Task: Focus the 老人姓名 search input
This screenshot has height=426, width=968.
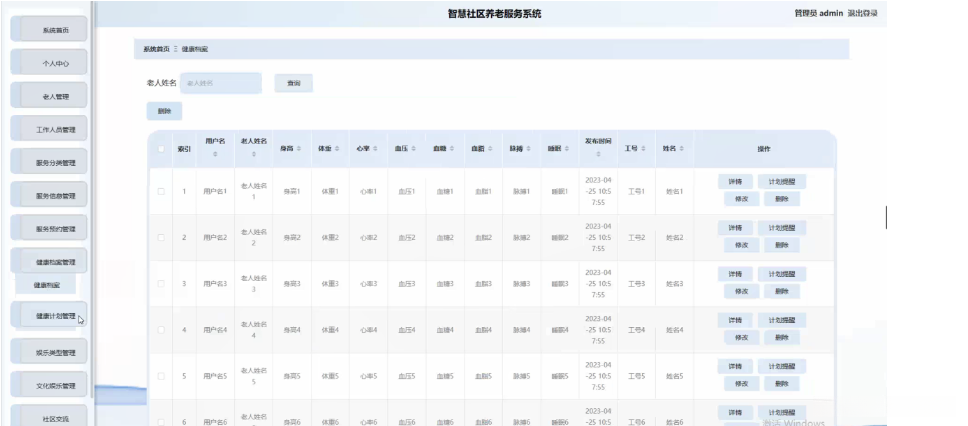Action: tap(221, 83)
